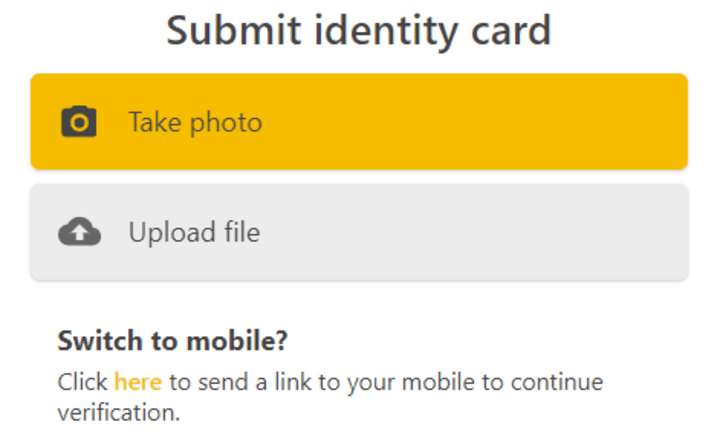Choose the yellow Take photo button
This screenshot has width=720, height=442.
[359, 122]
